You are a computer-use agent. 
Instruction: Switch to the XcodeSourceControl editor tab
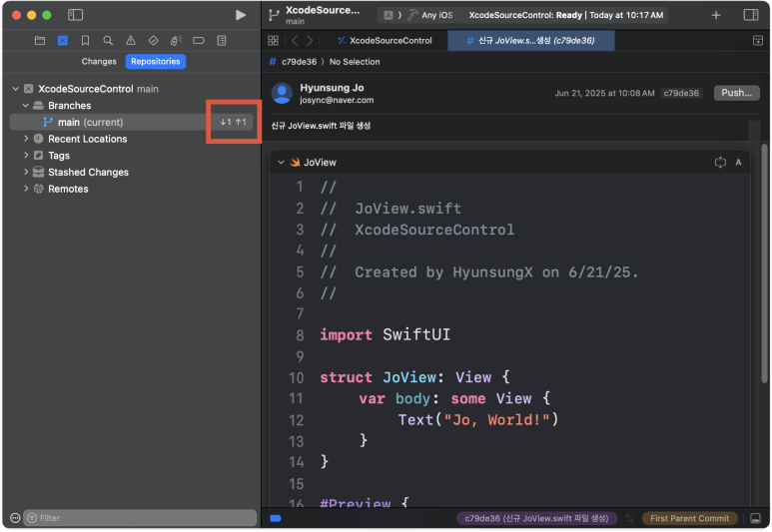tap(385, 40)
